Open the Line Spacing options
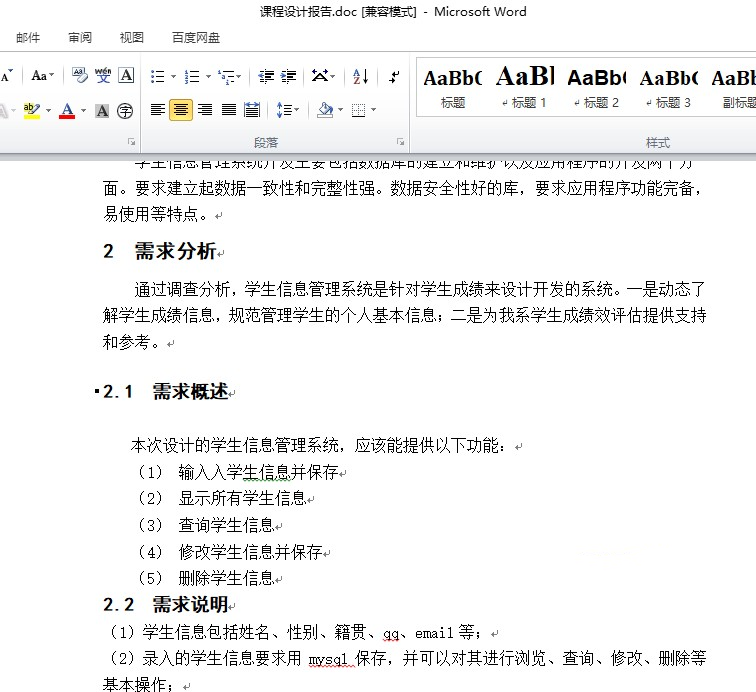The width and height of the screenshot is (756, 692). pos(288,110)
